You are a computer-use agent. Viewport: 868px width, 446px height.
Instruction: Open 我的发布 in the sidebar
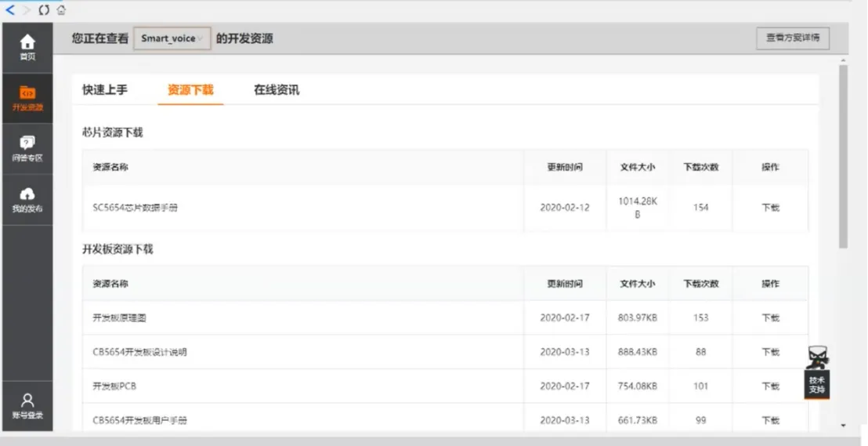point(27,200)
